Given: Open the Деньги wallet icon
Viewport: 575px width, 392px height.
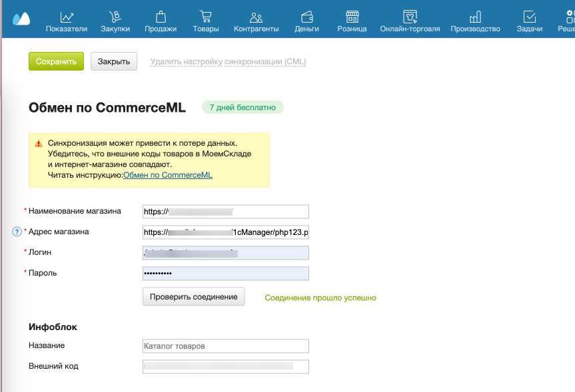Looking at the screenshot, I should pyautogui.click(x=307, y=17).
